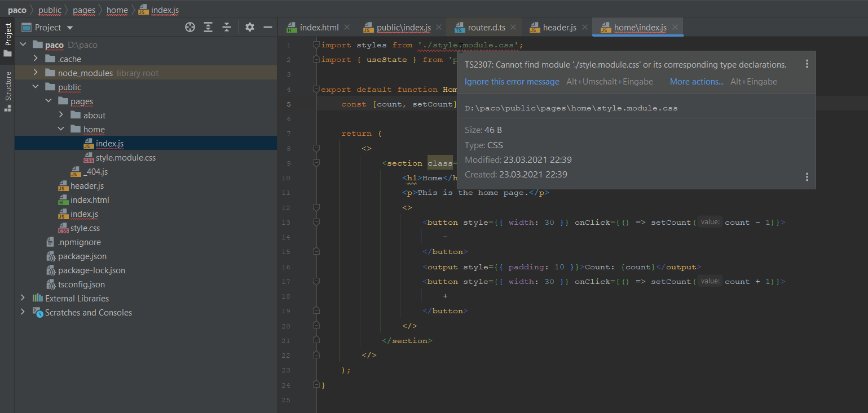Click public in the breadcrumb bar
The image size is (868, 413).
(x=50, y=10)
